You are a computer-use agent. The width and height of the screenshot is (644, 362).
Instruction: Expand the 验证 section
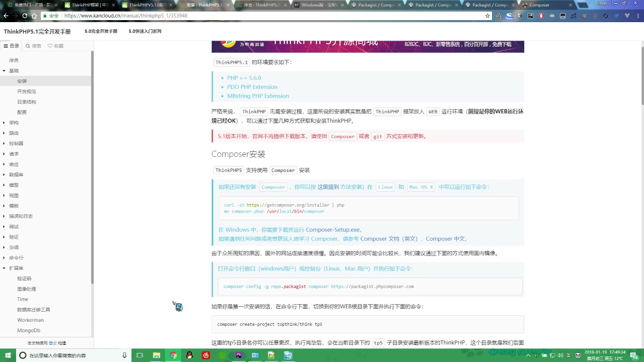[4, 237]
